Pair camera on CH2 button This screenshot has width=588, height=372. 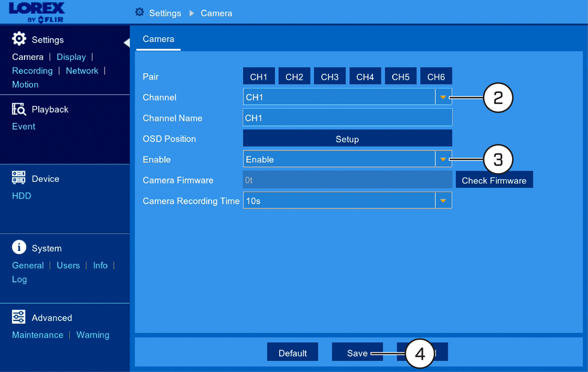[294, 77]
